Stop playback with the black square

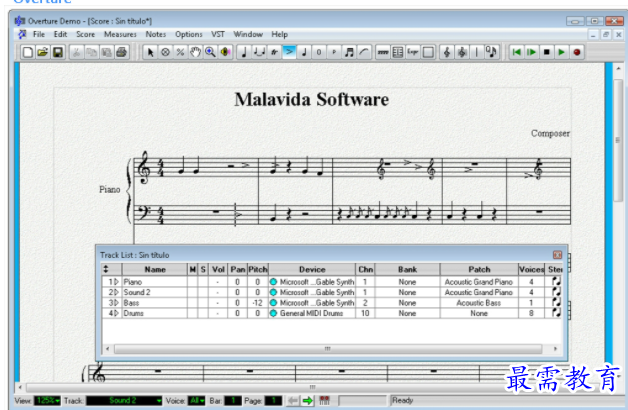click(x=547, y=52)
